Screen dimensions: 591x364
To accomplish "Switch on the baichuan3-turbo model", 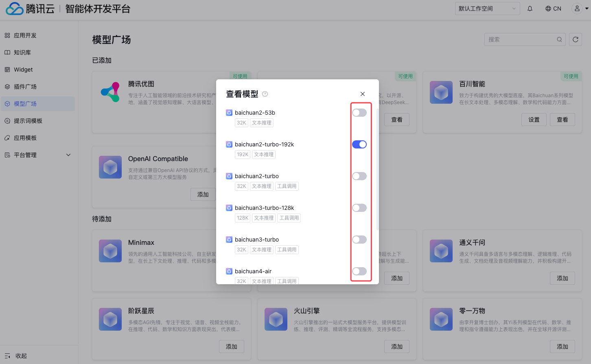I will 359,240.
